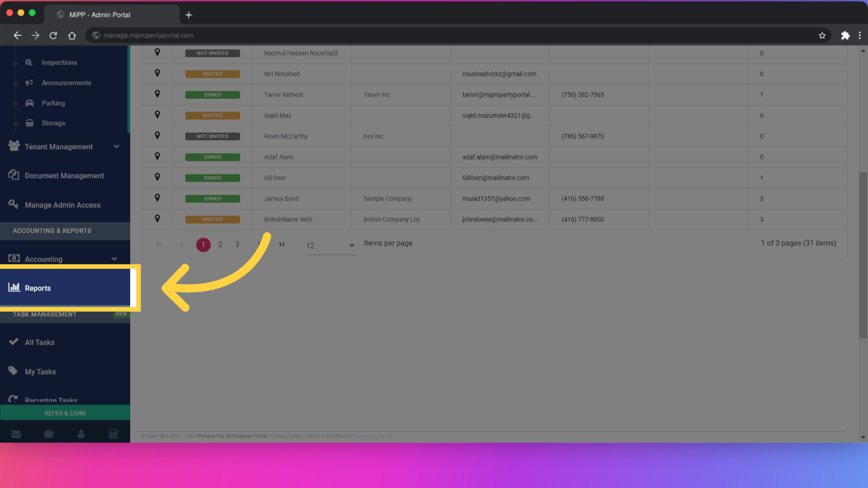Image resolution: width=868 pixels, height=488 pixels.
Task: Open the items per page dropdown
Action: (331, 245)
